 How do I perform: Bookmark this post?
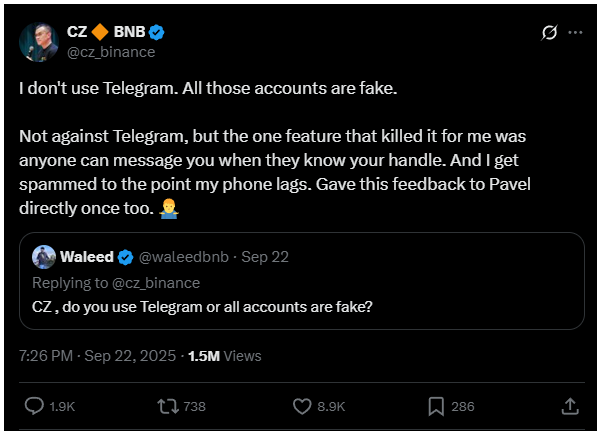436,406
